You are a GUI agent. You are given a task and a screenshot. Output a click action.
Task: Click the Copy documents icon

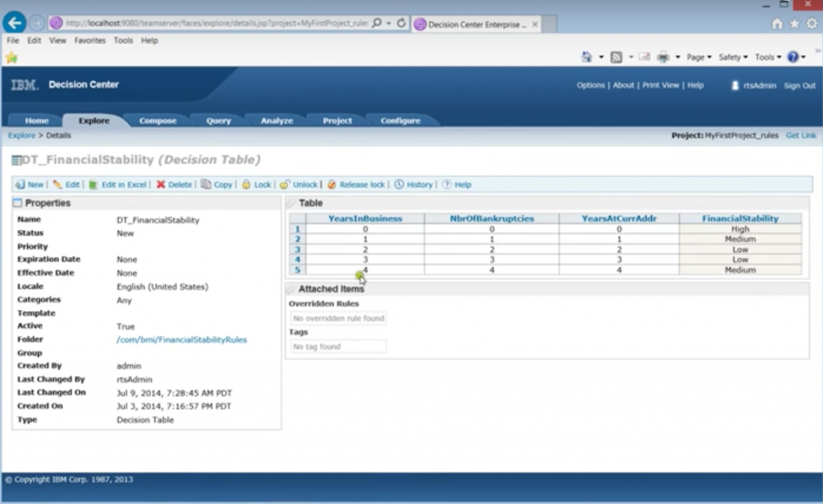206,184
